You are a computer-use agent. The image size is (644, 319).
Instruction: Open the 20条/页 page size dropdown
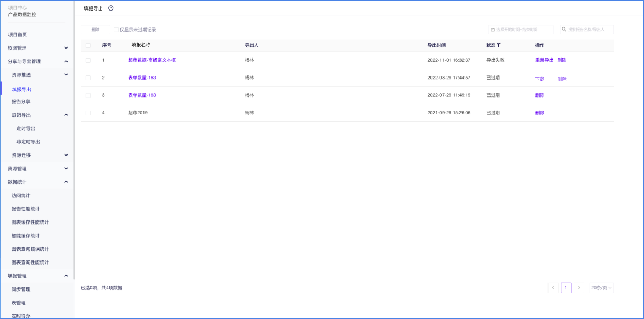click(x=601, y=288)
